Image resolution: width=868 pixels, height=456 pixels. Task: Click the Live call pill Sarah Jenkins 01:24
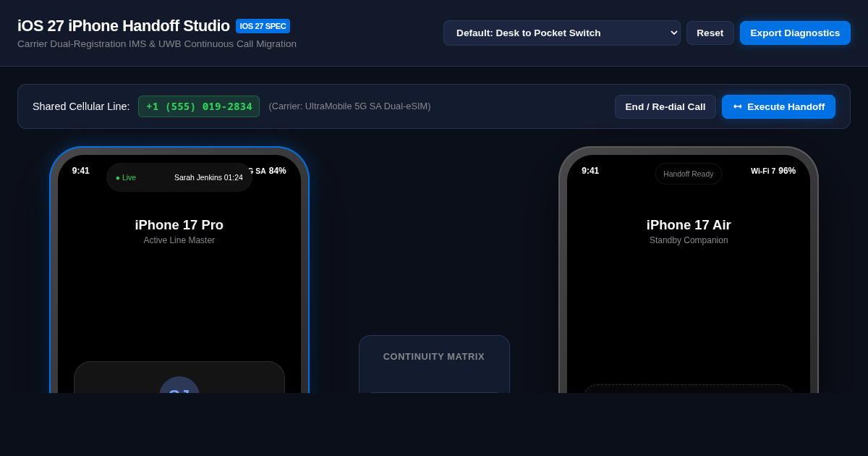click(179, 177)
